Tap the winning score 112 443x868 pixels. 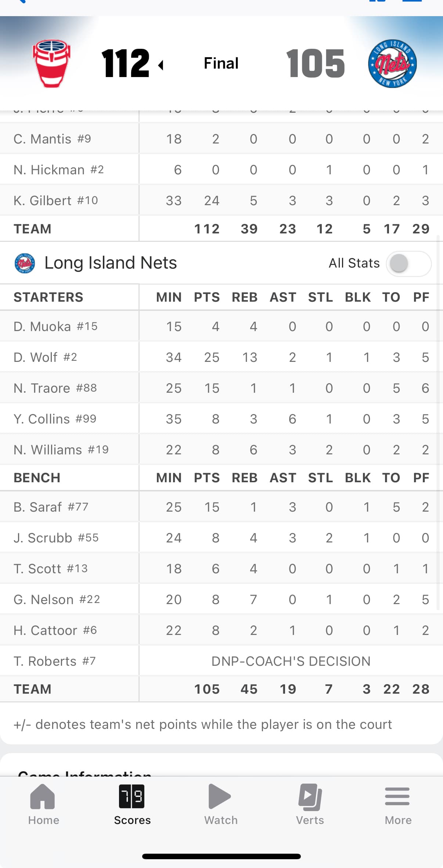click(126, 63)
